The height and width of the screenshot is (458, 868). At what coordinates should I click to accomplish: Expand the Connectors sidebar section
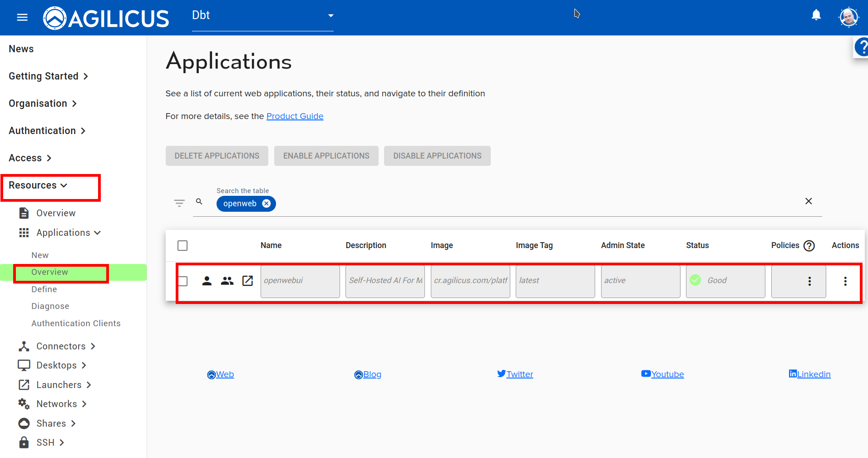(x=61, y=346)
